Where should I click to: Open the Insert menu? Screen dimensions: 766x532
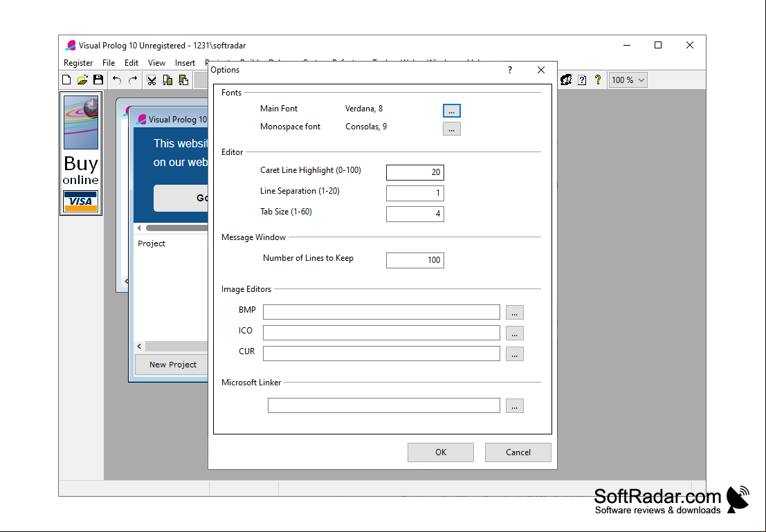[x=185, y=62]
